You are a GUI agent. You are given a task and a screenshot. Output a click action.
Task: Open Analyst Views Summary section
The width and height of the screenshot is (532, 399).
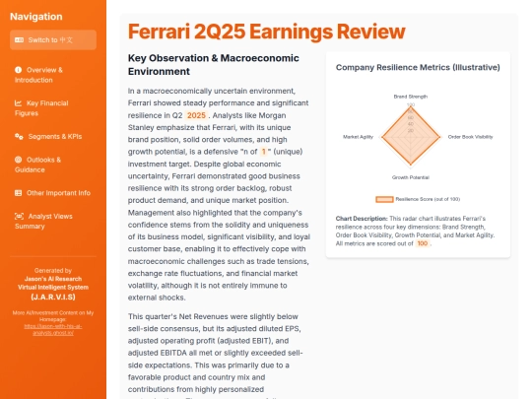pyautogui.click(x=53, y=222)
